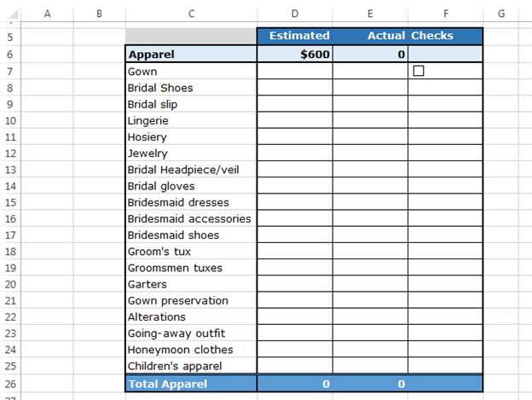
Task: Select column B header
Action: (x=99, y=14)
